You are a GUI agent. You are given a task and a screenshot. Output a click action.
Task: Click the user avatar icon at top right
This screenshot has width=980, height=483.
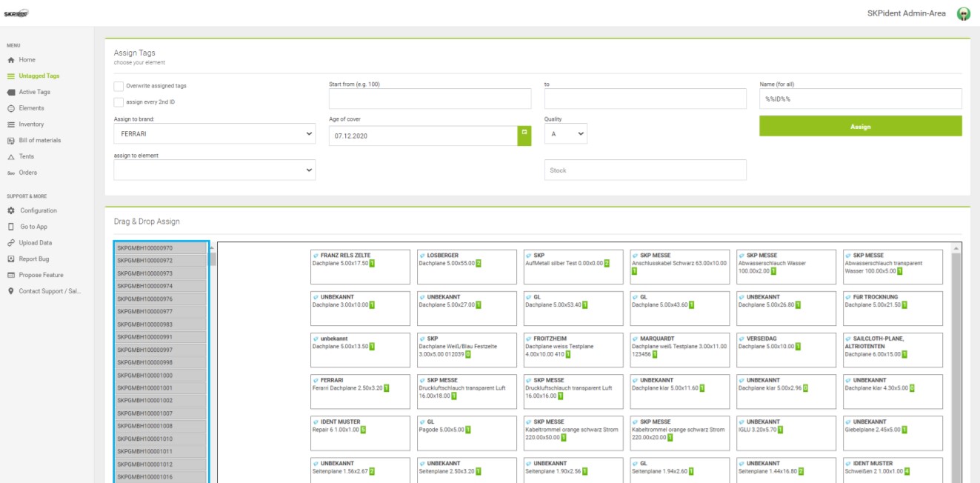[x=963, y=14]
